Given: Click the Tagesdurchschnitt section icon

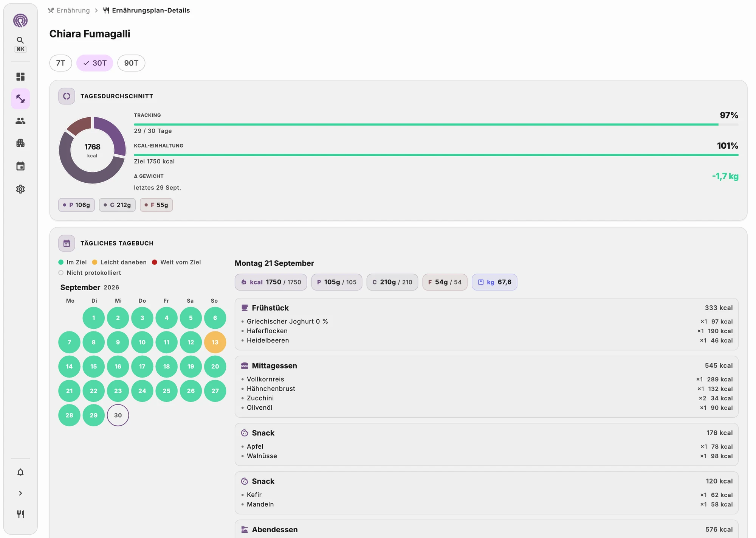Looking at the screenshot, I should point(67,96).
